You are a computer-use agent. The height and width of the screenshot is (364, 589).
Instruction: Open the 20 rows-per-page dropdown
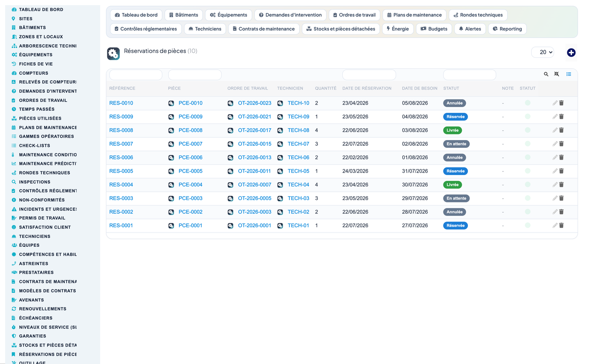click(x=543, y=52)
